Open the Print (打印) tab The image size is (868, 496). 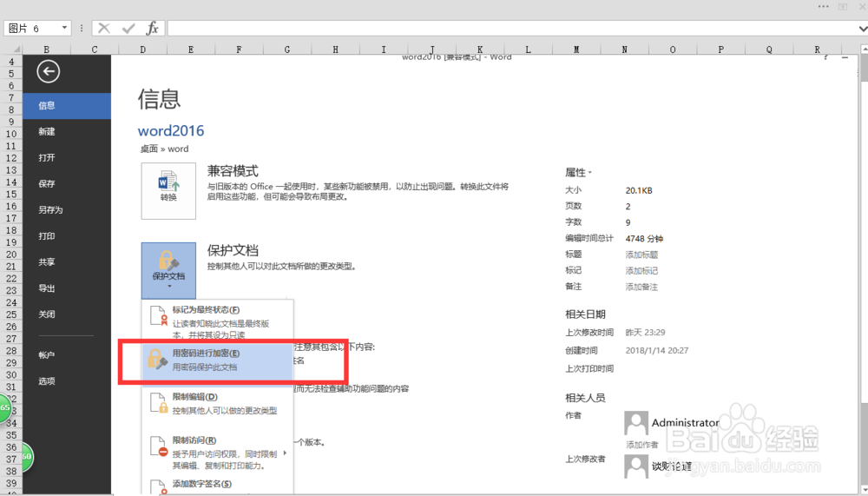tap(67, 235)
